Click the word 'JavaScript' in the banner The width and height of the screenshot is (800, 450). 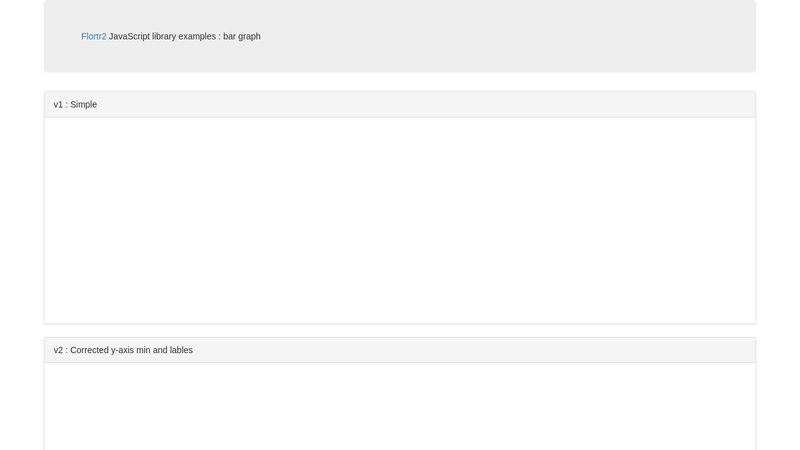coord(129,37)
